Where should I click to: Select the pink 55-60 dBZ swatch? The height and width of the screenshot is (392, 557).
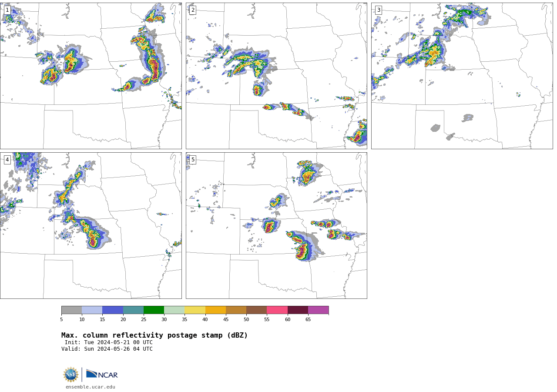(x=277, y=310)
